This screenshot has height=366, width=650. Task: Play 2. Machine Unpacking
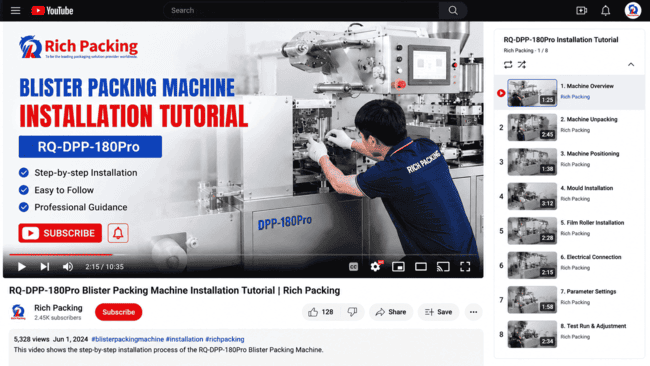(x=569, y=127)
